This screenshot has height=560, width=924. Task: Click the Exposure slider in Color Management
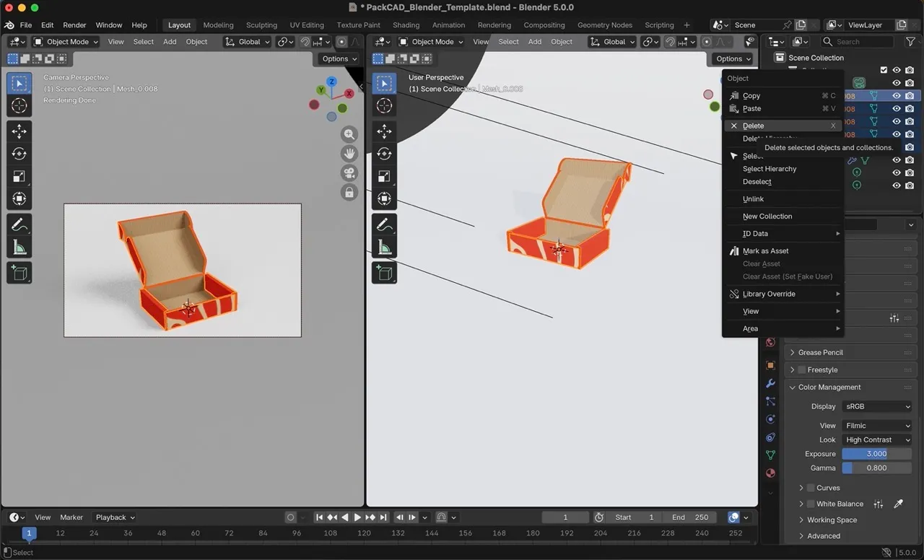pyautogui.click(x=876, y=453)
